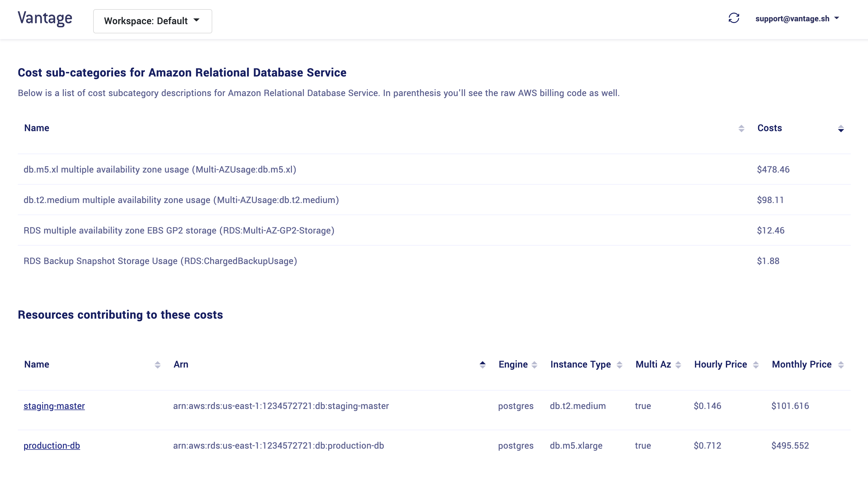Sort resources by Multi Az arrows
The image size is (868, 482).
pos(678,365)
